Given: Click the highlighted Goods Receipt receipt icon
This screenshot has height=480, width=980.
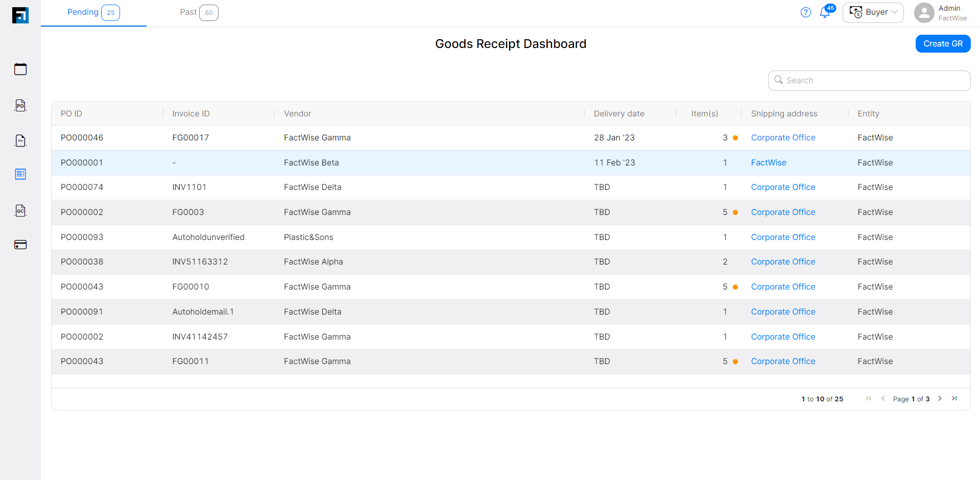Looking at the screenshot, I should click(20, 174).
